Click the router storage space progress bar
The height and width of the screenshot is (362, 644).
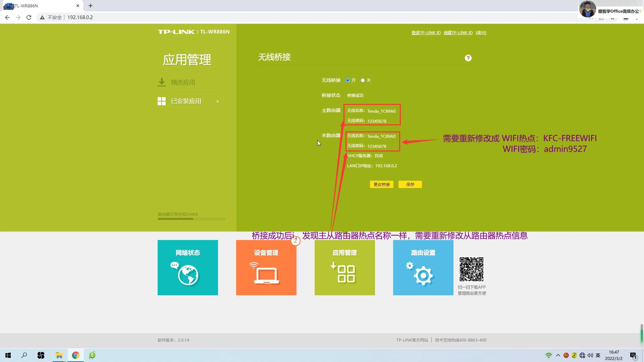pyautogui.click(x=191, y=219)
